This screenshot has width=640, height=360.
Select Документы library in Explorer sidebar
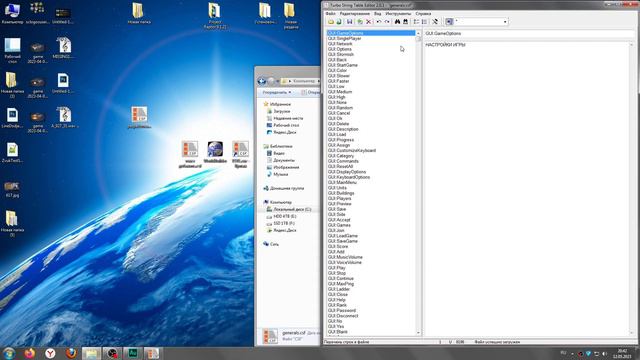coord(284,160)
